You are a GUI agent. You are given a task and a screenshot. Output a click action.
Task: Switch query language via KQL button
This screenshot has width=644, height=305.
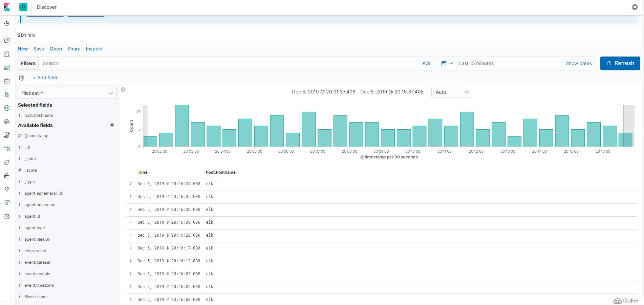(x=427, y=63)
